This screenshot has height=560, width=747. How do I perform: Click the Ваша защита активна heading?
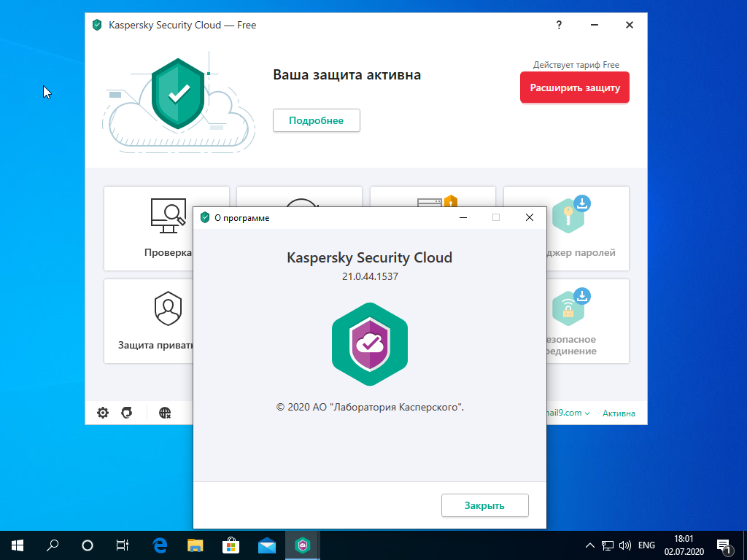[347, 75]
